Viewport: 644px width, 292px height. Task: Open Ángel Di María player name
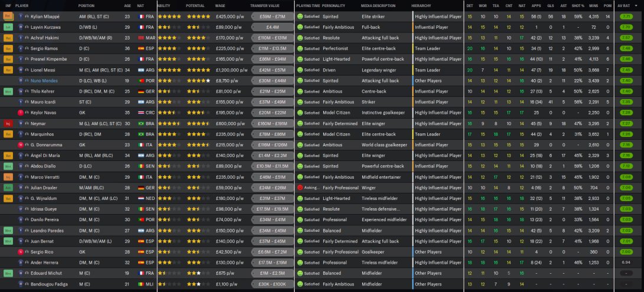tap(44, 155)
